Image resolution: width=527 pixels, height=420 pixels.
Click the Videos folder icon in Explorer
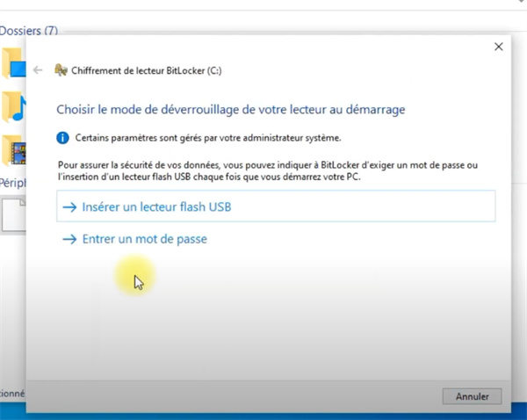coord(13,150)
